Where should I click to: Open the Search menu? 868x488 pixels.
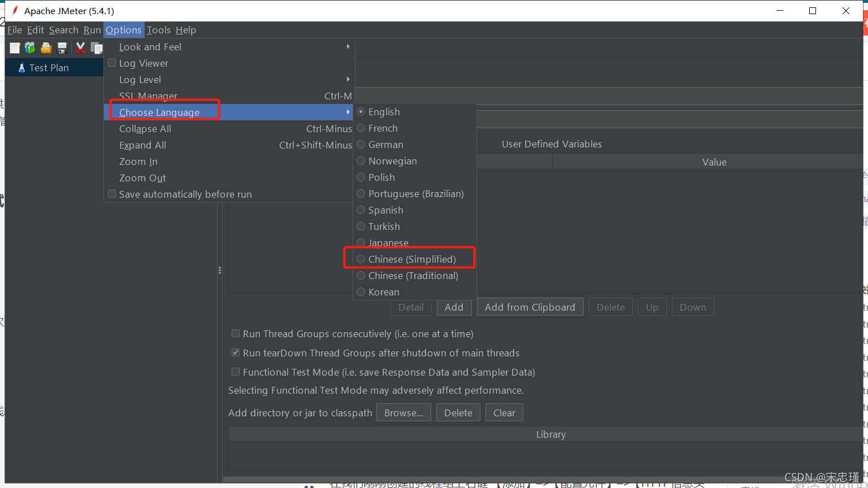[63, 30]
